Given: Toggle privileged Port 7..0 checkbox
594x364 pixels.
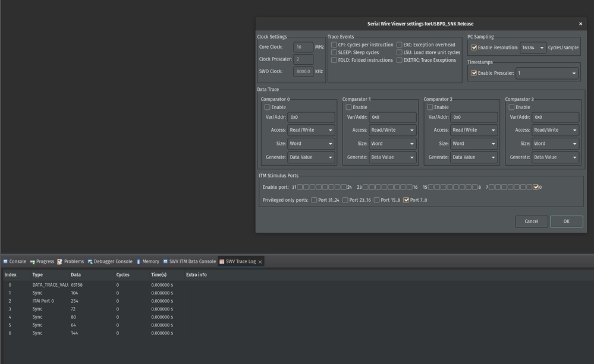Looking at the screenshot, I should click(x=406, y=200).
